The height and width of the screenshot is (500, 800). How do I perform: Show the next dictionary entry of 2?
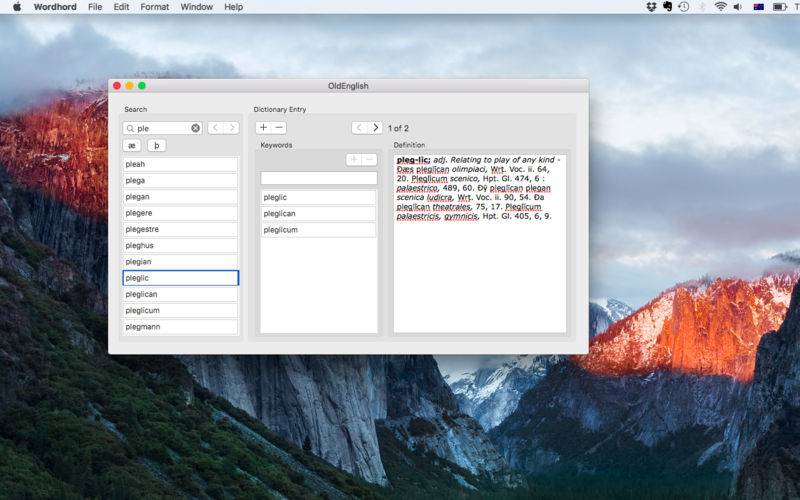click(376, 128)
